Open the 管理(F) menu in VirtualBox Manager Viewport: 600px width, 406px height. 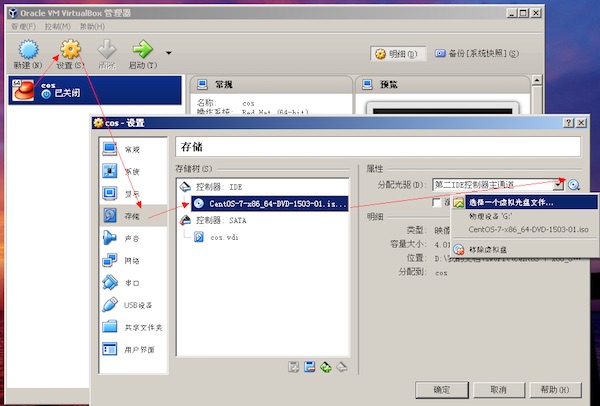[x=23, y=26]
